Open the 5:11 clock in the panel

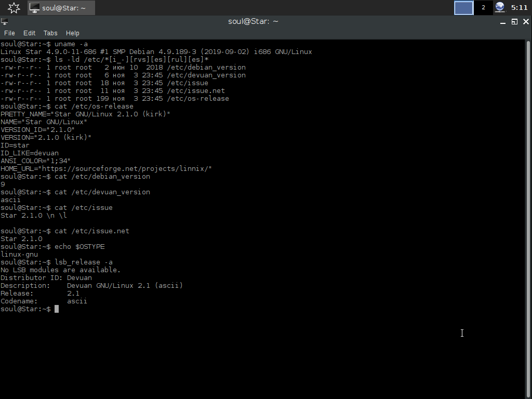519,7
